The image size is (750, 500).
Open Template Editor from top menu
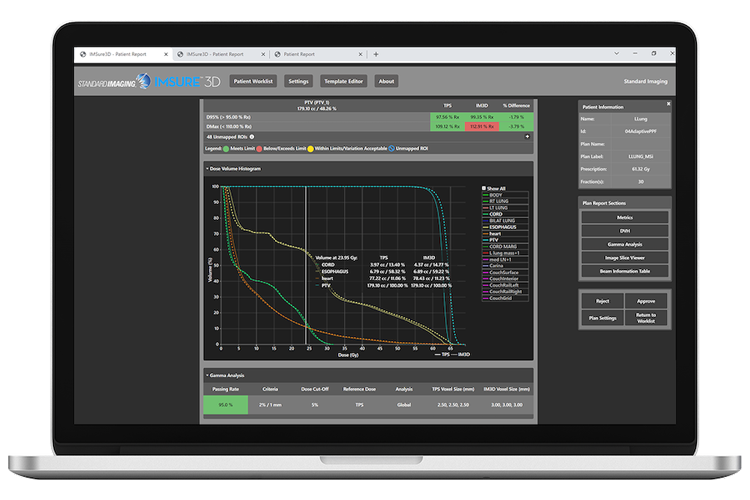point(343,81)
